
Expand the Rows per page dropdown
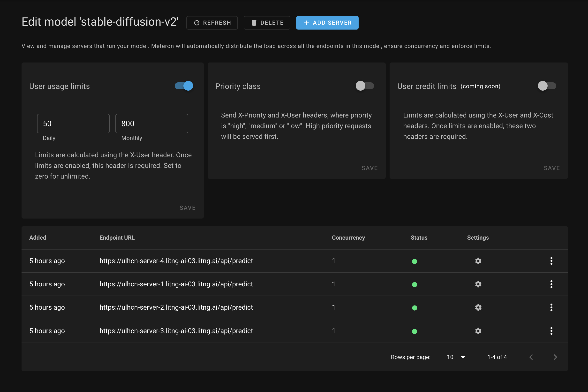click(457, 357)
